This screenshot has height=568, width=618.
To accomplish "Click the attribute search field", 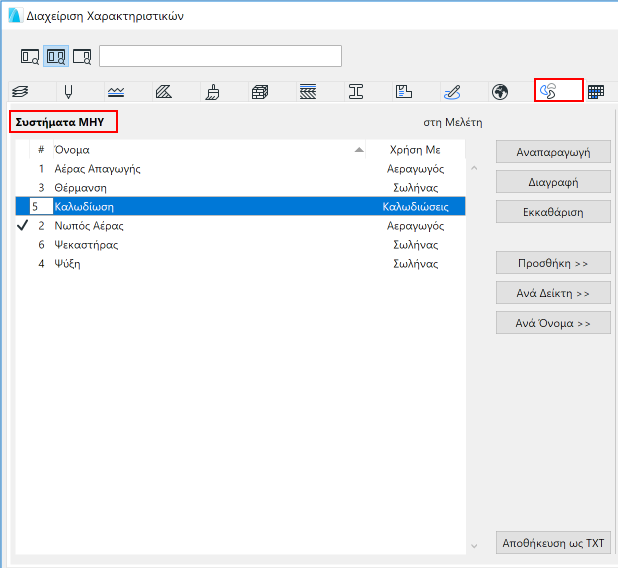I will click(220, 56).
